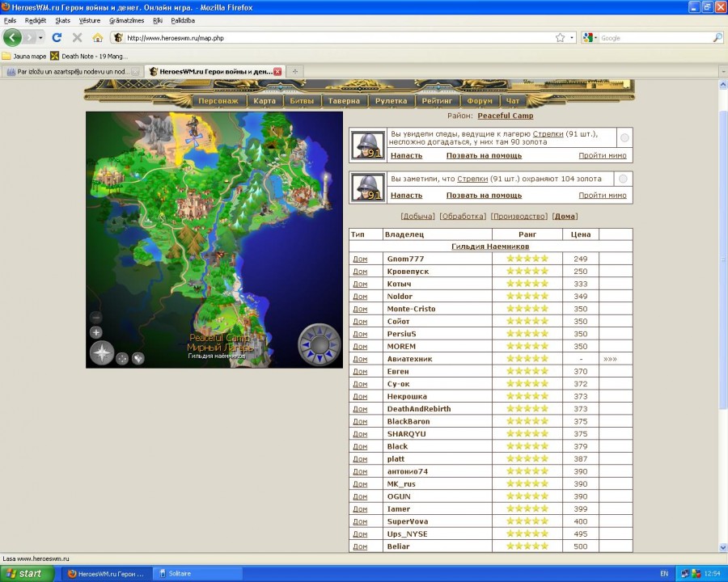The width and height of the screenshot is (728, 582).
Task: Click Пройти мимо for the 90 gold camp
Action: 603,155
